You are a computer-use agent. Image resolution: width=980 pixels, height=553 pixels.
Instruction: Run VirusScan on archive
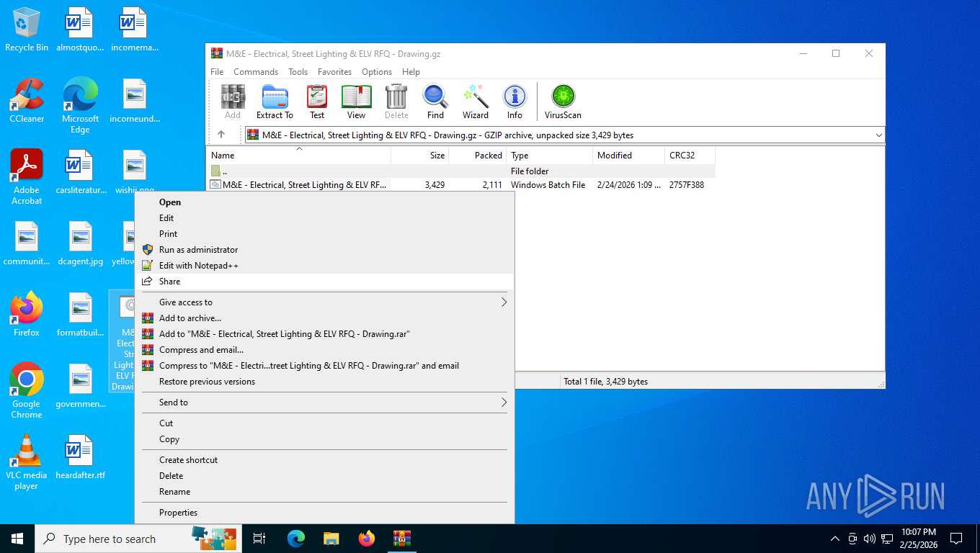[563, 102]
